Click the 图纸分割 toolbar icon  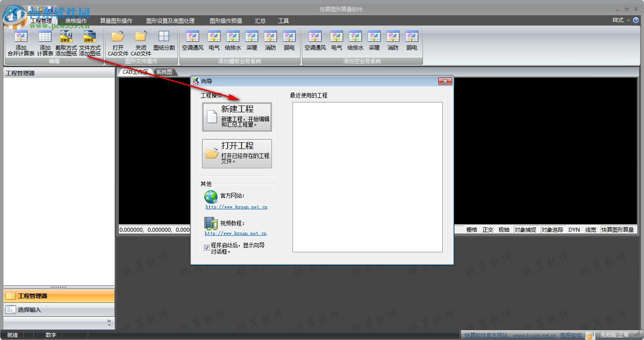click(164, 42)
